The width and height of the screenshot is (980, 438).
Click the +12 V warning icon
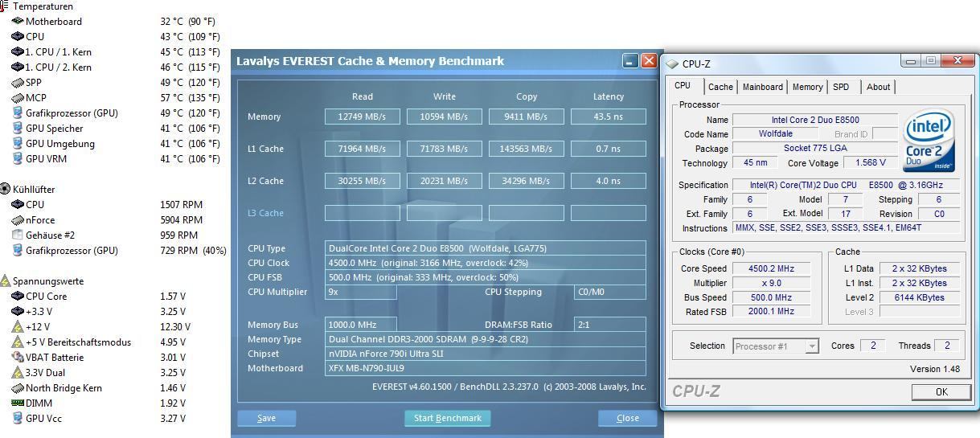pos(18,326)
